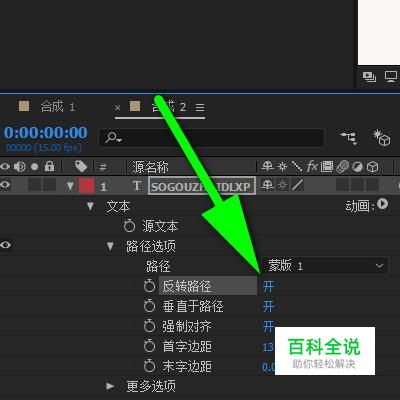The image size is (400, 400).
Task: Switch to the 合成 1 tab
Action: pos(58,107)
